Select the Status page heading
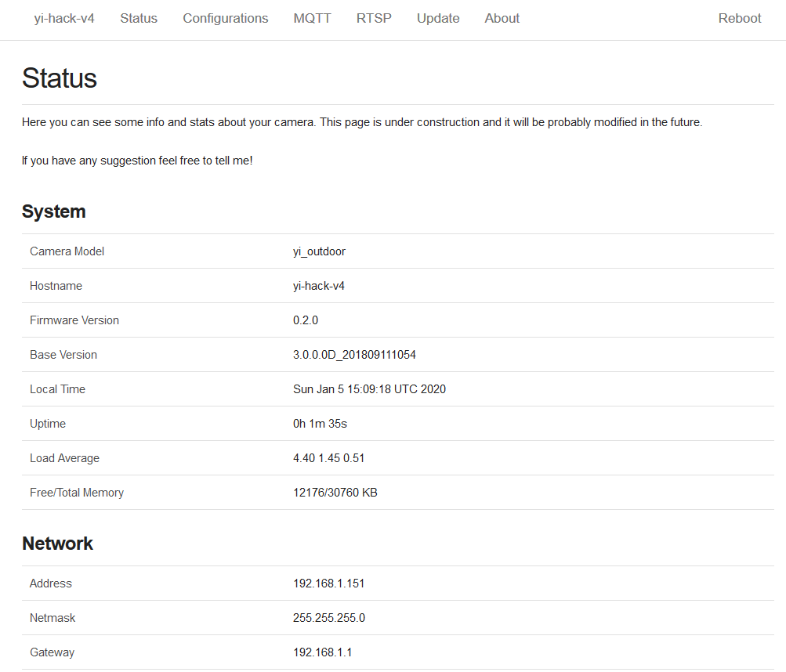786x672 pixels. point(59,78)
